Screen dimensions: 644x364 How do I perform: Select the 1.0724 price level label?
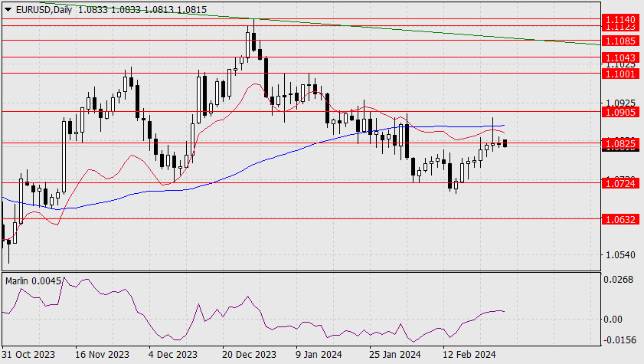[620, 183]
